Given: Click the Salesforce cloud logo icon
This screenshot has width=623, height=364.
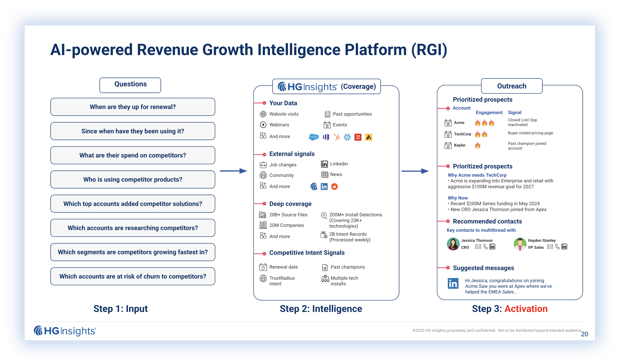Looking at the screenshot, I should (x=314, y=137).
